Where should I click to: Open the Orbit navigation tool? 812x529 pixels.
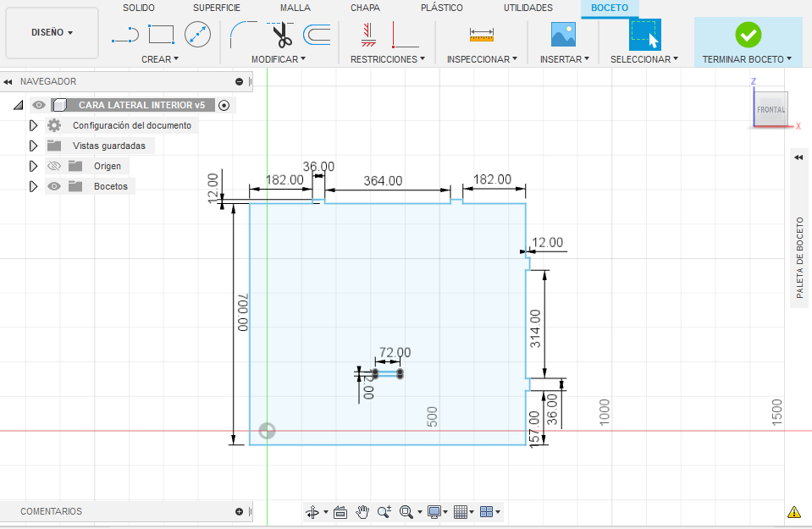(x=312, y=512)
